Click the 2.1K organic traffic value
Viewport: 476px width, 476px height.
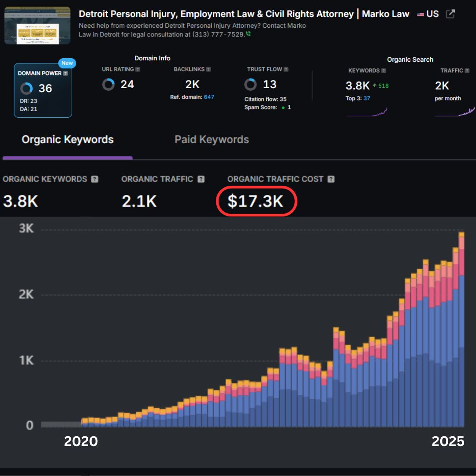pyautogui.click(x=139, y=201)
